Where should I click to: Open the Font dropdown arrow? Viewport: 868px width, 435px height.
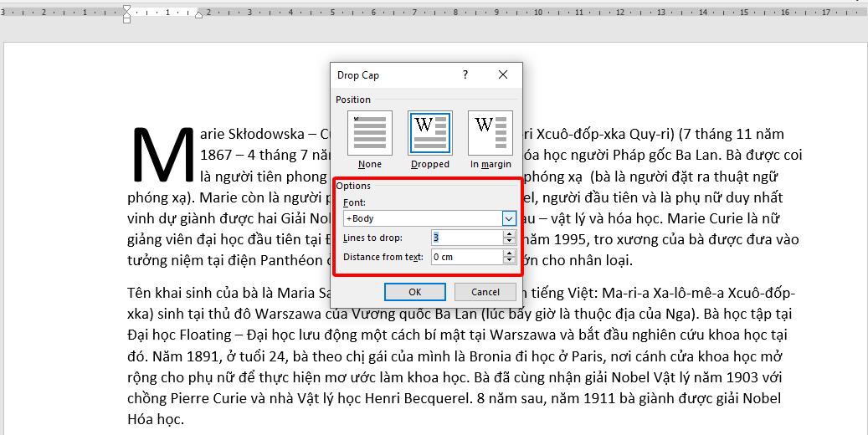[x=509, y=218]
